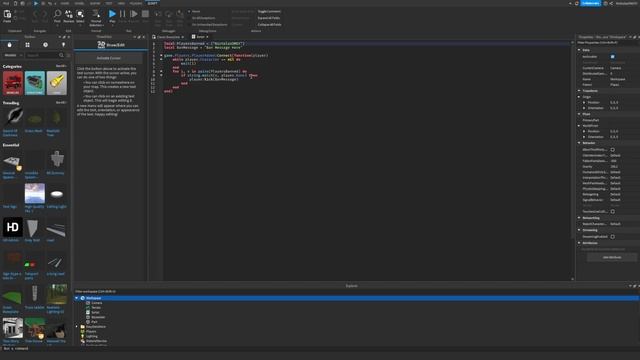The image size is (640, 360).
Task: Click the Resume button in the ribbon
Action: (133, 14)
